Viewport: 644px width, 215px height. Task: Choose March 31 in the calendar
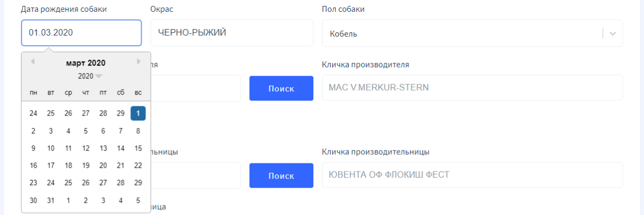pos(50,200)
